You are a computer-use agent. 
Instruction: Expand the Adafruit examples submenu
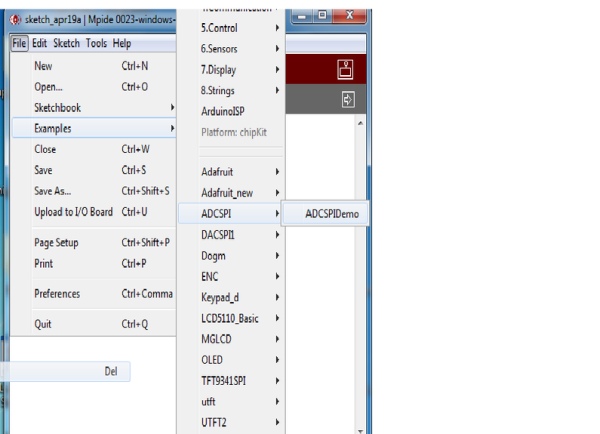(232, 172)
